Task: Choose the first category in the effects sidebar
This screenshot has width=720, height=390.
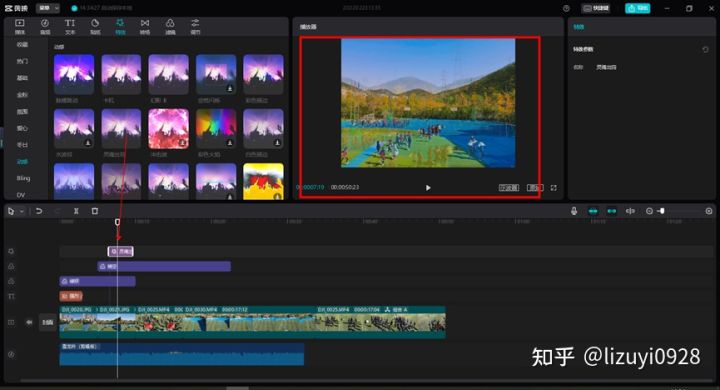Action: tap(22, 45)
